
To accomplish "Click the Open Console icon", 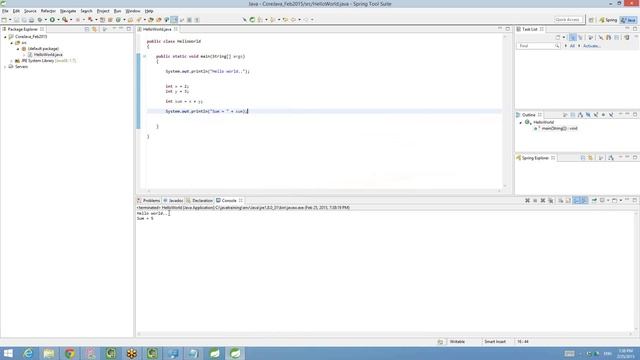I will pyautogui.click(x=614, y=200).
